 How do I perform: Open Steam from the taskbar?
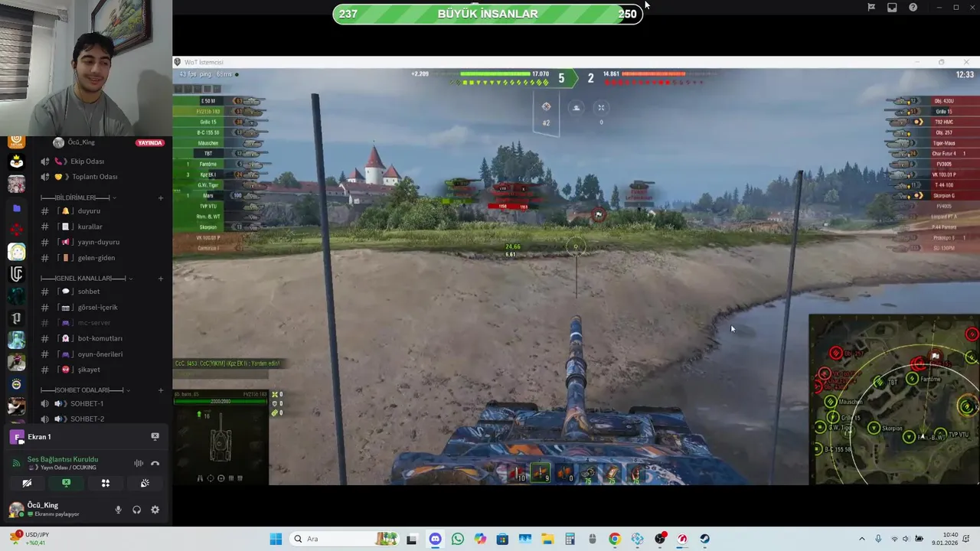(x=704, y=539)
